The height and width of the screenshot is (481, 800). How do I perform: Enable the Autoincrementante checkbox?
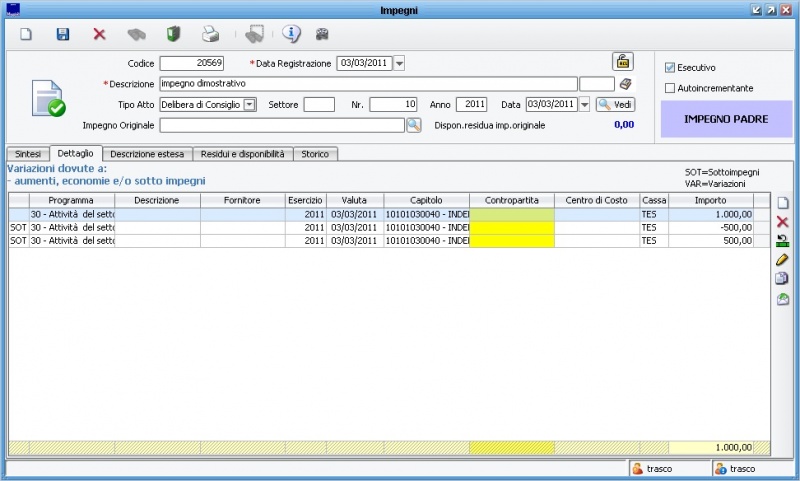click(670, 88)
